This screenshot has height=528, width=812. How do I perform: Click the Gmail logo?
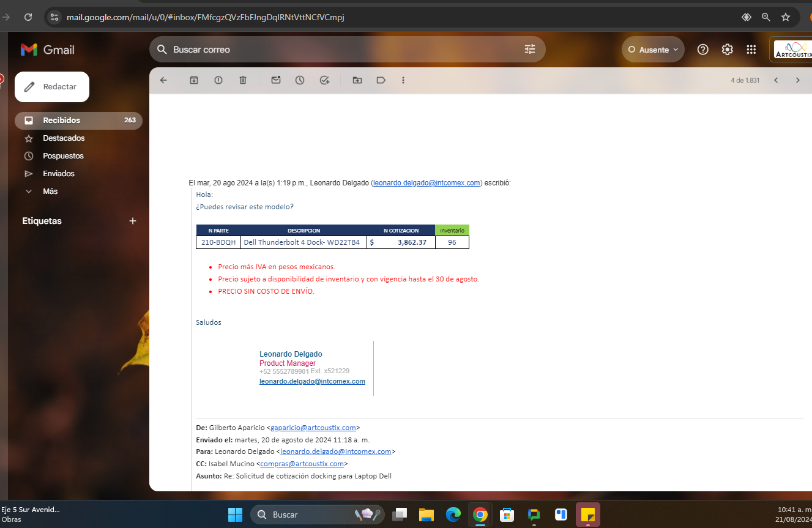pos(47,50)
